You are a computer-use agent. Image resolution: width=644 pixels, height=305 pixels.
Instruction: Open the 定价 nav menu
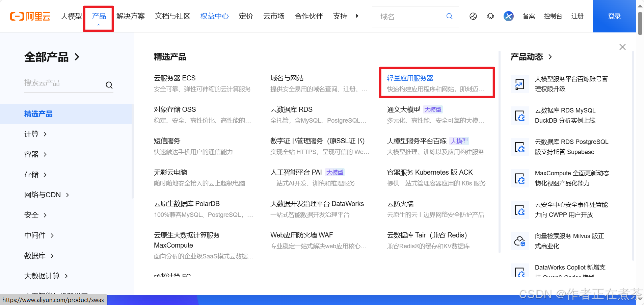pyautogui.click(x=246, y=16)
